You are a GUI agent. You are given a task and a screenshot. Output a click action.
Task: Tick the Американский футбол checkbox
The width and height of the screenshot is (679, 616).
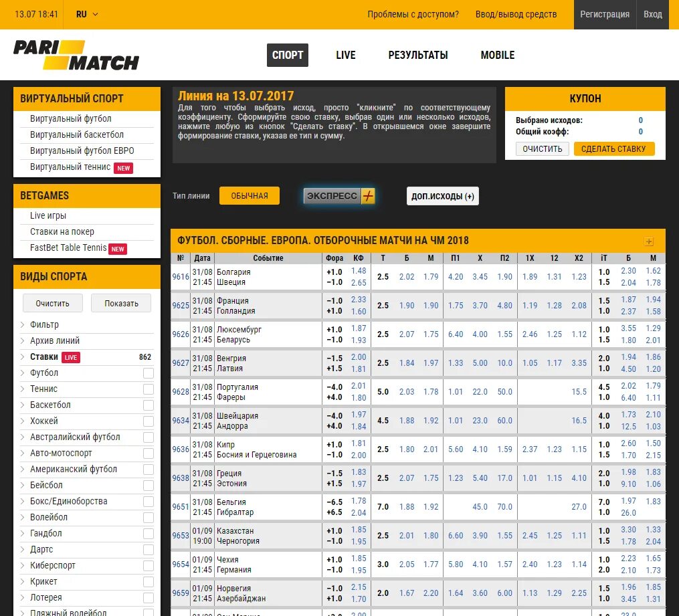[148, 470]
